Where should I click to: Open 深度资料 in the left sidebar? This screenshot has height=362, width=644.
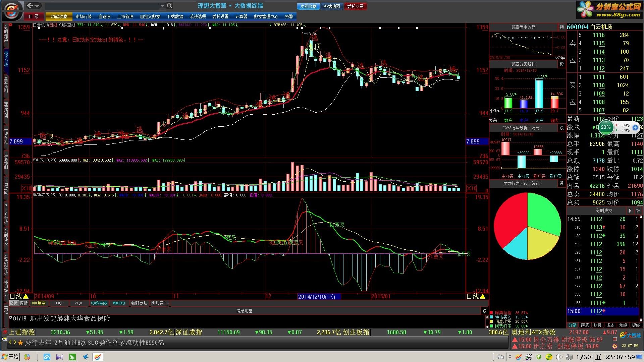pos(6,110)
